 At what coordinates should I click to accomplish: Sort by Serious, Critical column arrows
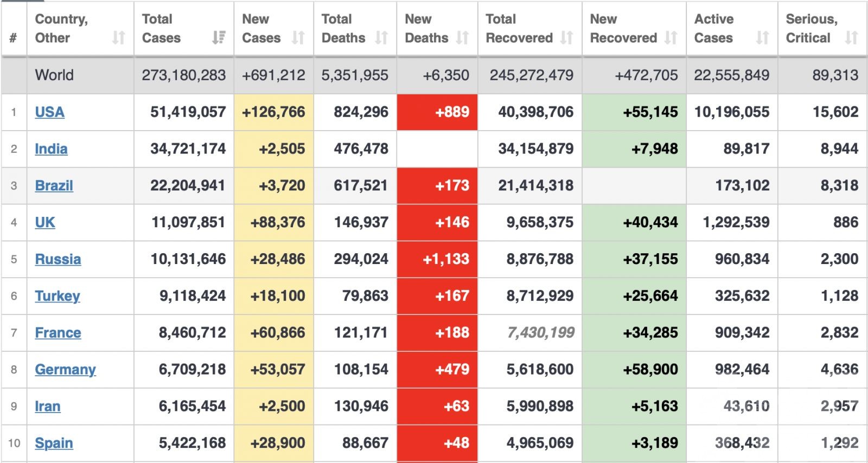(851, 38)
